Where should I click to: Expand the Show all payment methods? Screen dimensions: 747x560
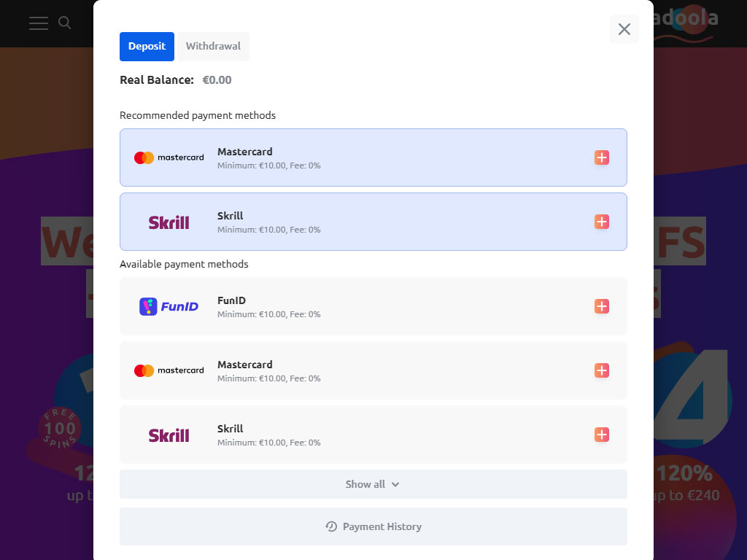pos(373,484)
